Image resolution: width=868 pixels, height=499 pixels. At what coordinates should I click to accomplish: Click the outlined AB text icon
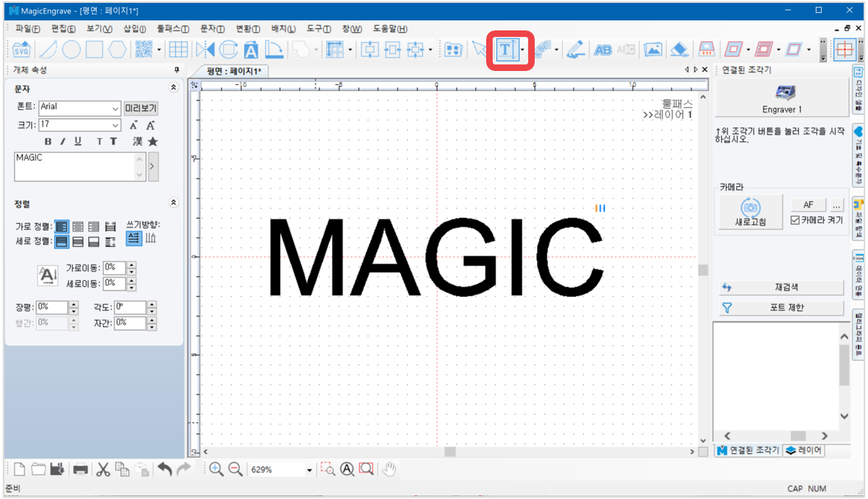pyautogui.click(x=602, y=50)
